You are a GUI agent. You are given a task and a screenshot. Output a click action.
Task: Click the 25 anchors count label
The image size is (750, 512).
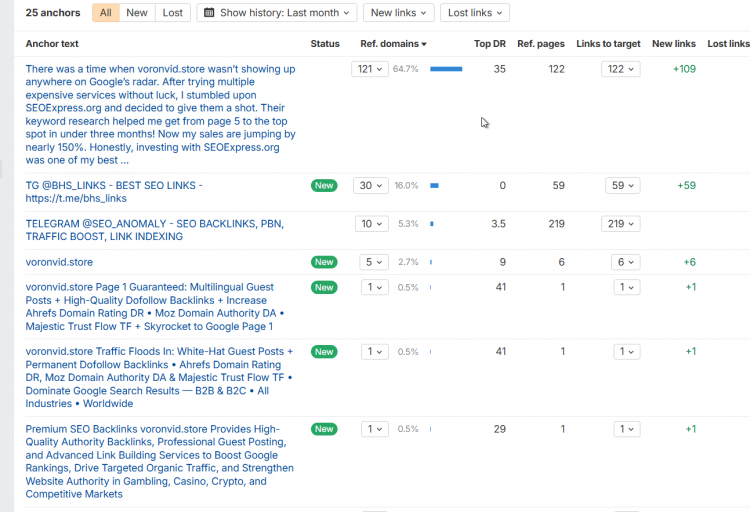pyautogui.click(x=53, y=13)
